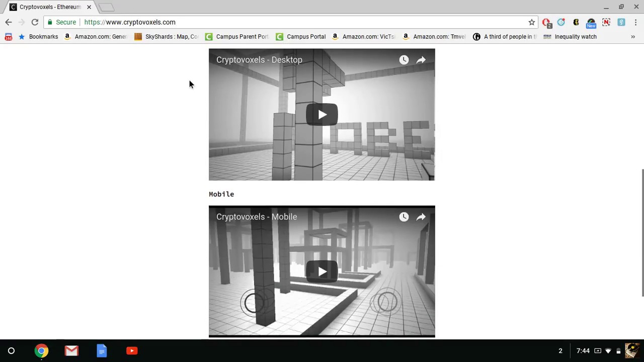Viewport: 644px width, 362px height.
Task: Click the Mobile heading text
Action: tap(221, 194)
